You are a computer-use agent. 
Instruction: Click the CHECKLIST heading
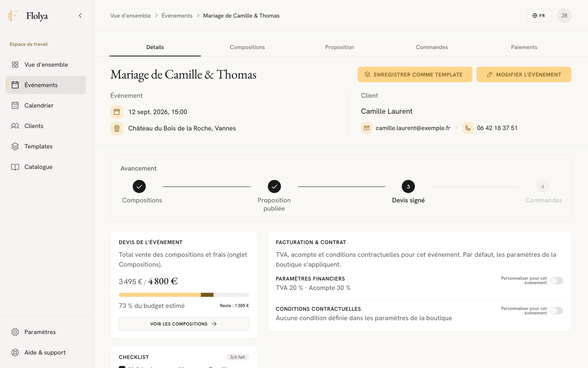coord(134,357)
